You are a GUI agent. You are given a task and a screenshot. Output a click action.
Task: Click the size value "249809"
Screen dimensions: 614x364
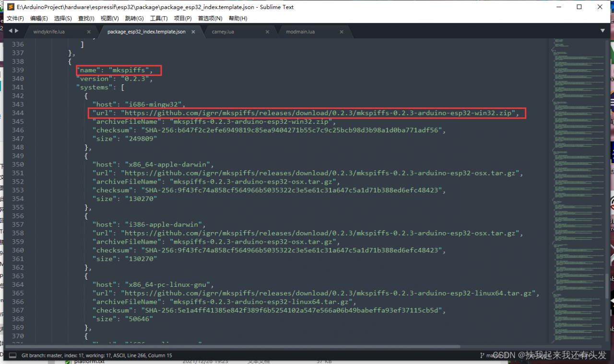pyautogui.click(x=141, y=139)
